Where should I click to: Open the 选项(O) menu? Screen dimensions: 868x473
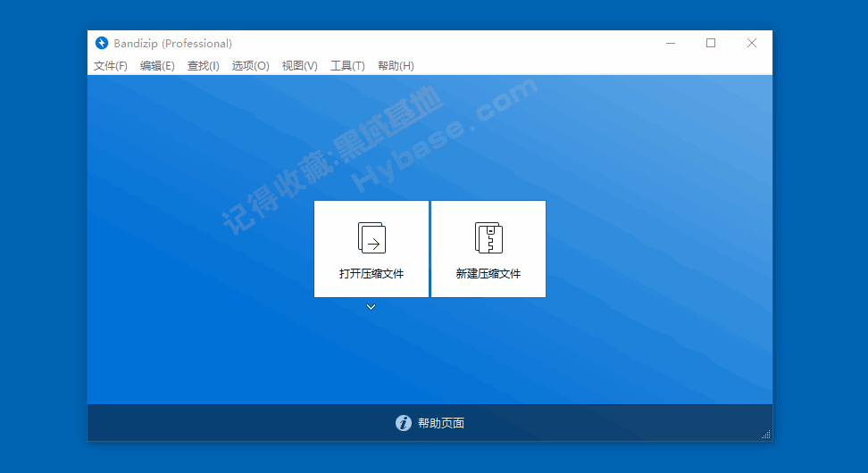click(250, 66)
